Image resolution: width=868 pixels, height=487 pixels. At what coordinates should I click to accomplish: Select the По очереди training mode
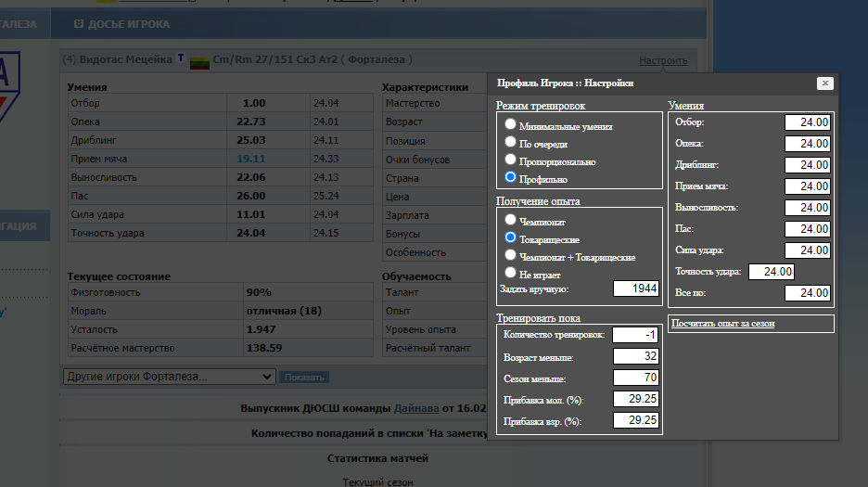510,142
